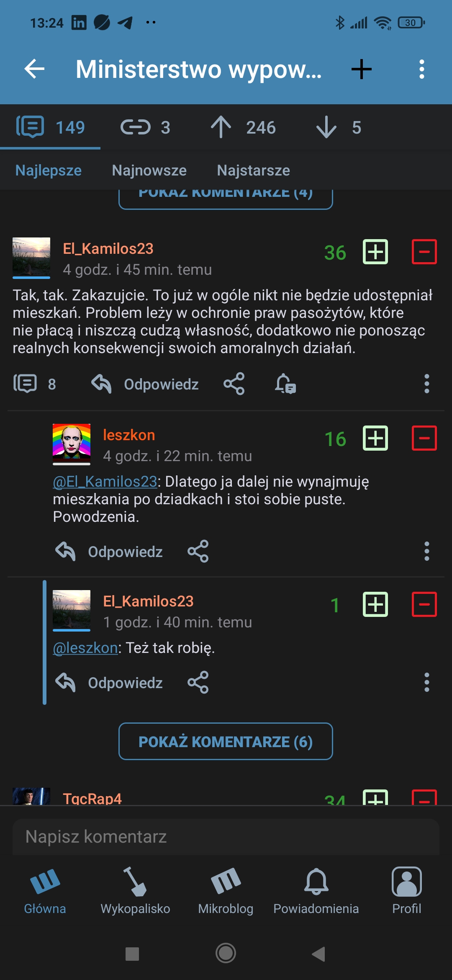Open the @El_Kamilos23 mention link
Screen dimensions: 452x980
coord(105,482)
